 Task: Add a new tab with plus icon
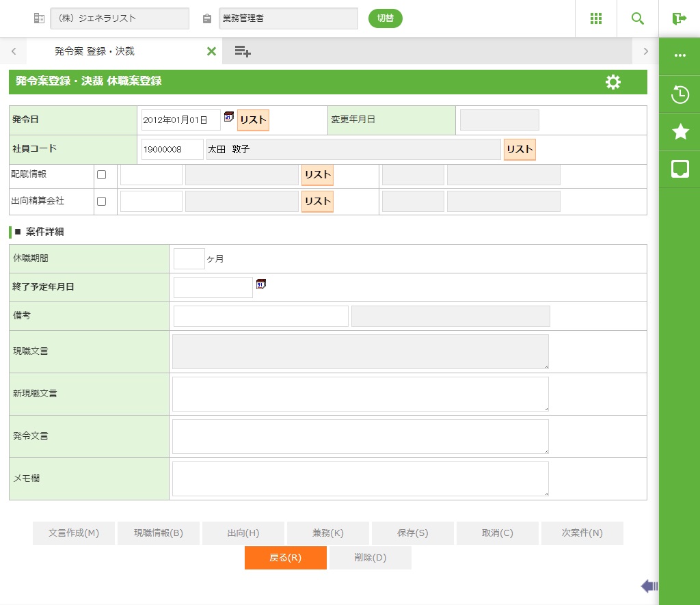243,51
